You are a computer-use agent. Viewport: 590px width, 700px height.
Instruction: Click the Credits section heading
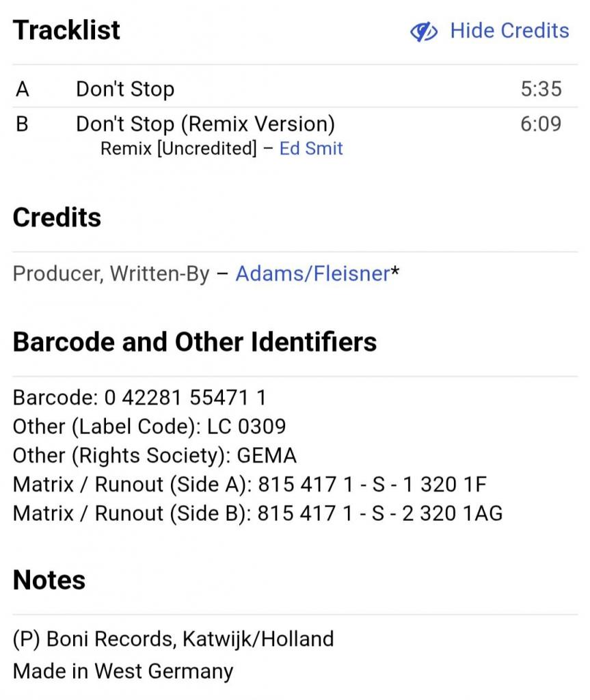pos(57,217)
